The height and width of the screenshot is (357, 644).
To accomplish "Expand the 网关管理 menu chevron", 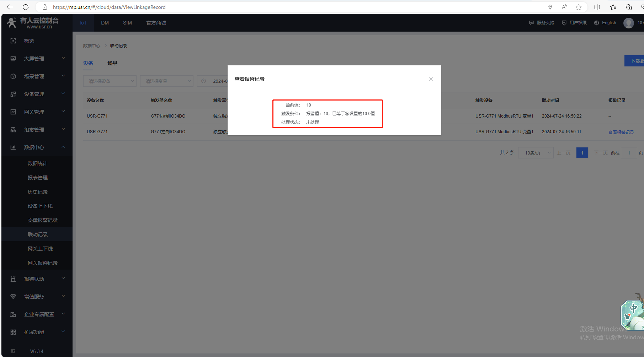I will tap(63, 111).
